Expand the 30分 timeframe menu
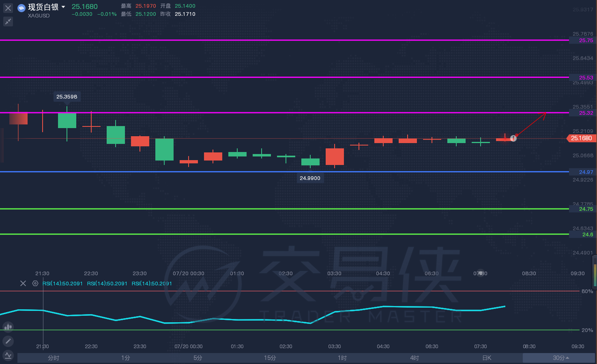The height and width of the screenshot is (364, 597). coord(560,358)
